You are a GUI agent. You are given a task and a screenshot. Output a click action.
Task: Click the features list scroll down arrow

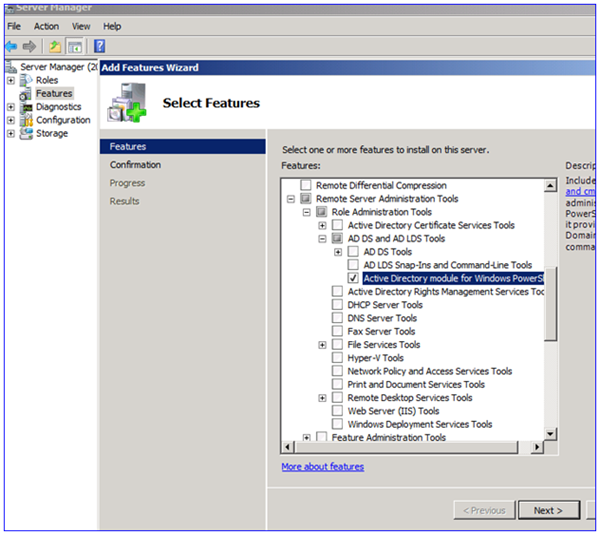[x=551, y=434]
